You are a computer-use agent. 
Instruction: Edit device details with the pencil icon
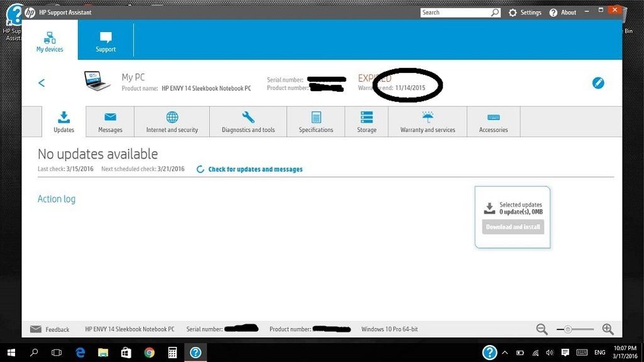point(598,83)
